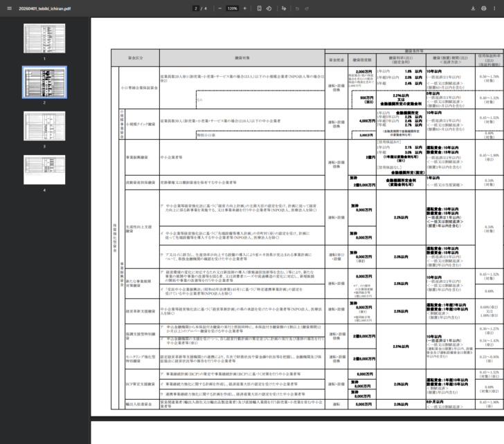504x444 pixels.
Task: Open the sidebar menu hamburger icon
Action: point(9,8)
